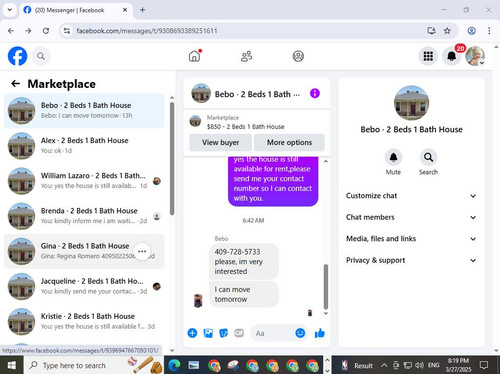Open the account profile picture menu
500x374 pixels.
(x=475, y=56)
